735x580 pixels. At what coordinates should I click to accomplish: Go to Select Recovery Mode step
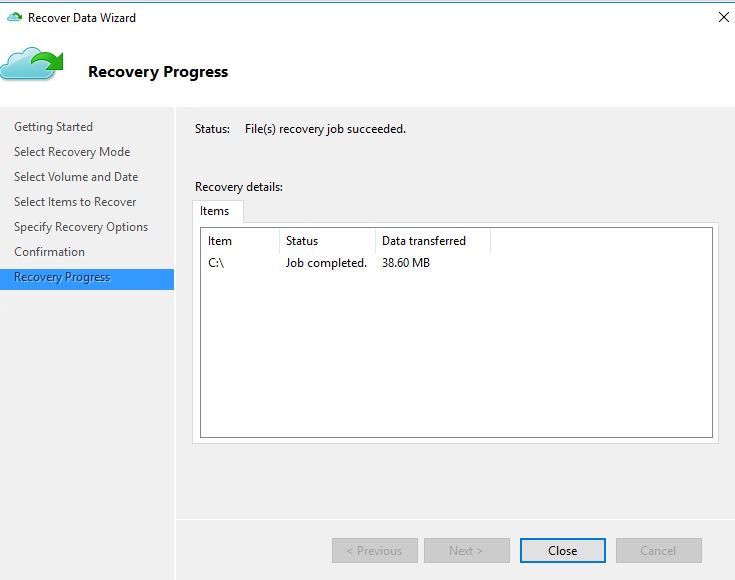click(72, 152)
